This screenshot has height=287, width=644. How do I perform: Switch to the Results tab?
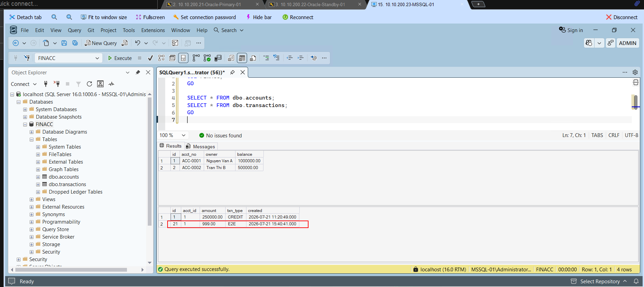[x=171, y=146]
